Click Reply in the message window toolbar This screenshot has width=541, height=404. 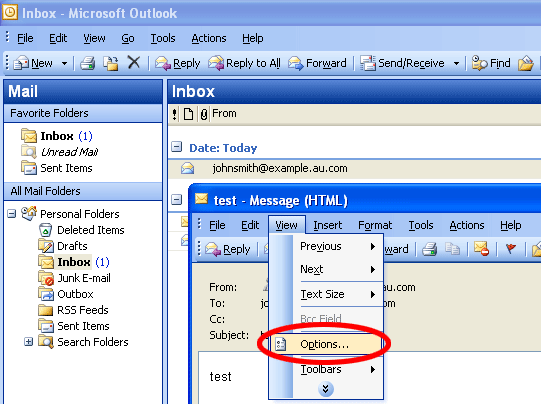pyautogui.click(x=227, y=249)
